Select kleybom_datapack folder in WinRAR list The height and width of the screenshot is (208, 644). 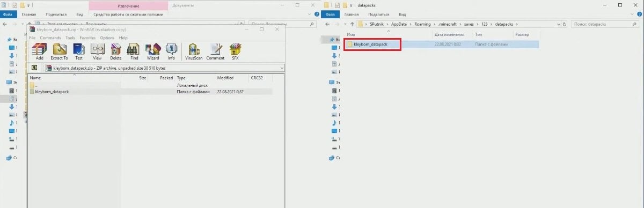click(52, 92)
